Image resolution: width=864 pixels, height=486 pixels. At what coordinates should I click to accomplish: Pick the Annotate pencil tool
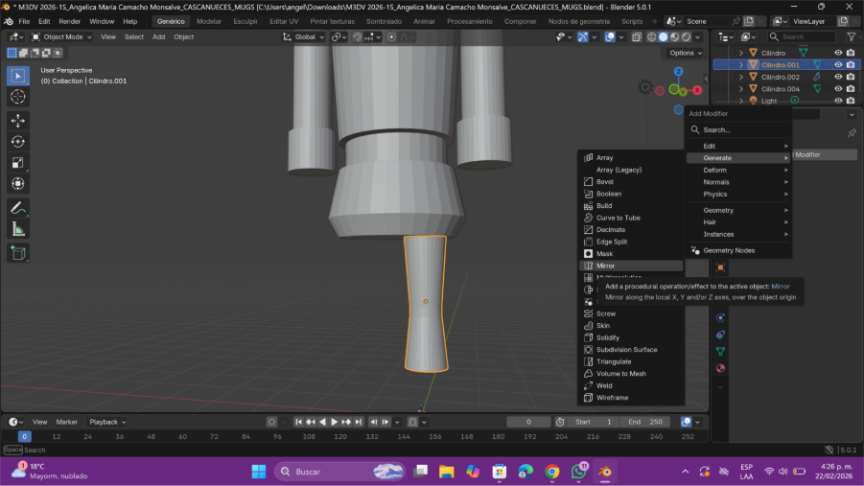click(18, 208)
